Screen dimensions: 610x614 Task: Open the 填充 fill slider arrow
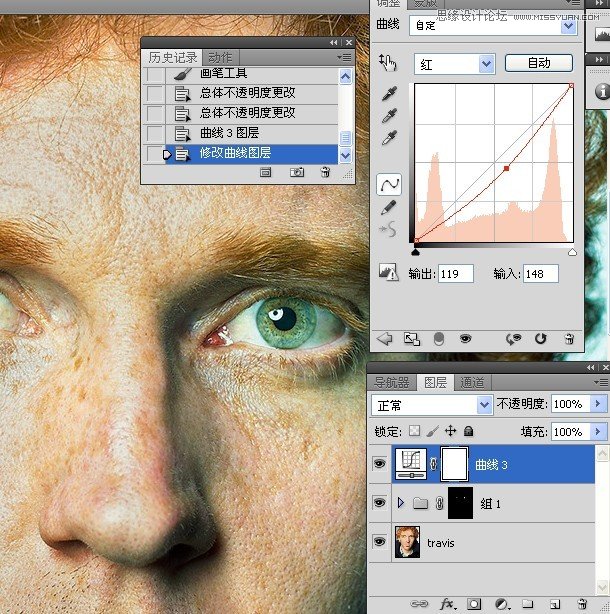point(598,432)
